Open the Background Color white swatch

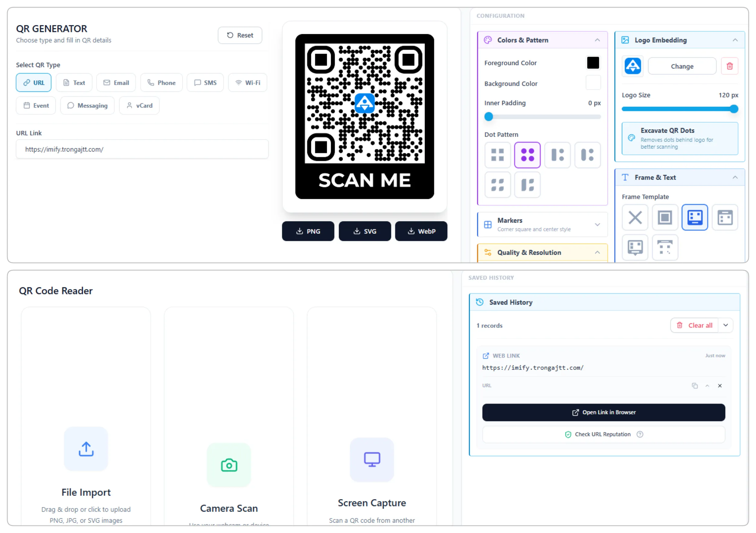(593, 83)
